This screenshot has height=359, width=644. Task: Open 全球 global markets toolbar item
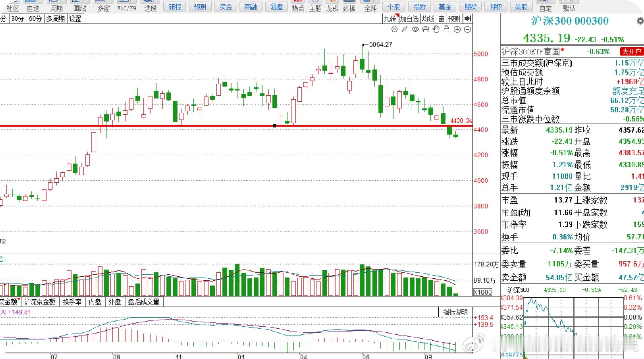pyautogui.click(x=370, y=5)
